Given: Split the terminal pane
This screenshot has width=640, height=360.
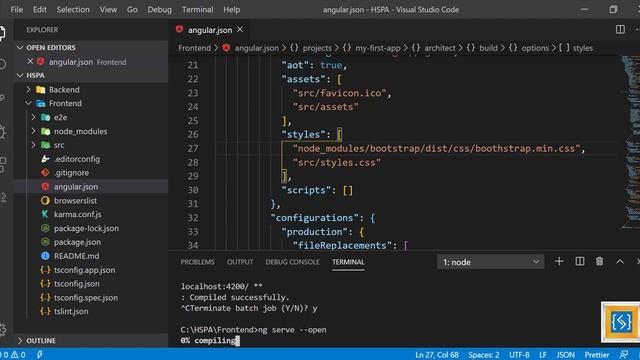Looking at the screenshot, I should [580, 262].
